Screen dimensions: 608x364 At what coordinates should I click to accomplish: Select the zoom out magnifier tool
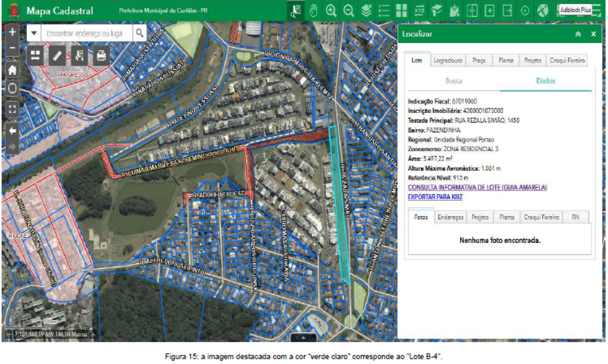pos(349,11)
